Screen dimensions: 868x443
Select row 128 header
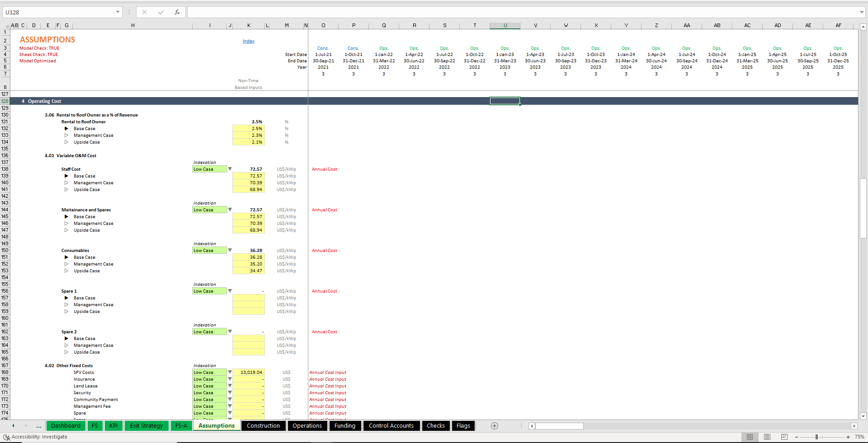(x=5, y=101)
